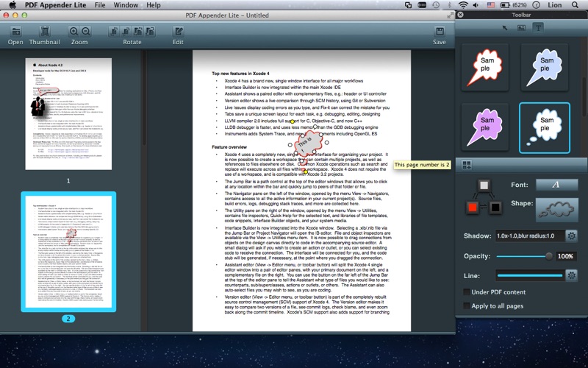
Task: Open Shadow settings gear
Action: pos(572,236)
